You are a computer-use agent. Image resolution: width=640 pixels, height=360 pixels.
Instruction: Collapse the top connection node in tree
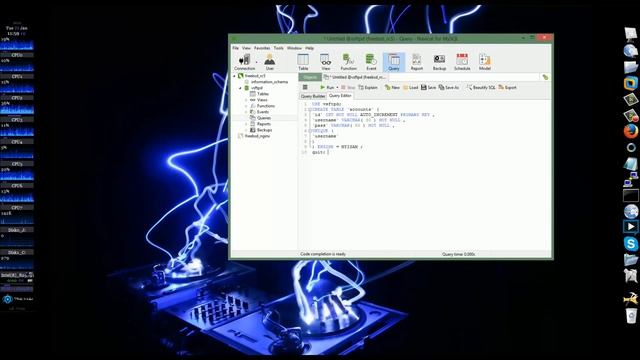234,76
